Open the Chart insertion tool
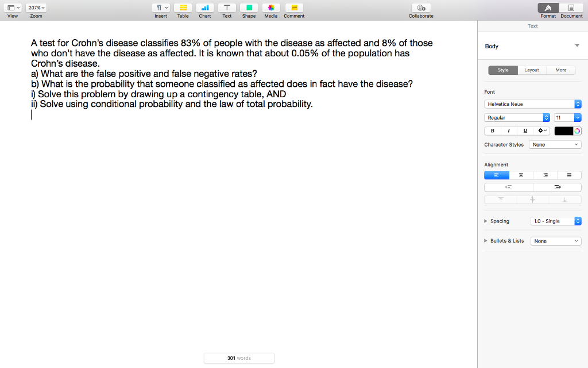Viewport: 588px width, 368px height. click(204, 7)
